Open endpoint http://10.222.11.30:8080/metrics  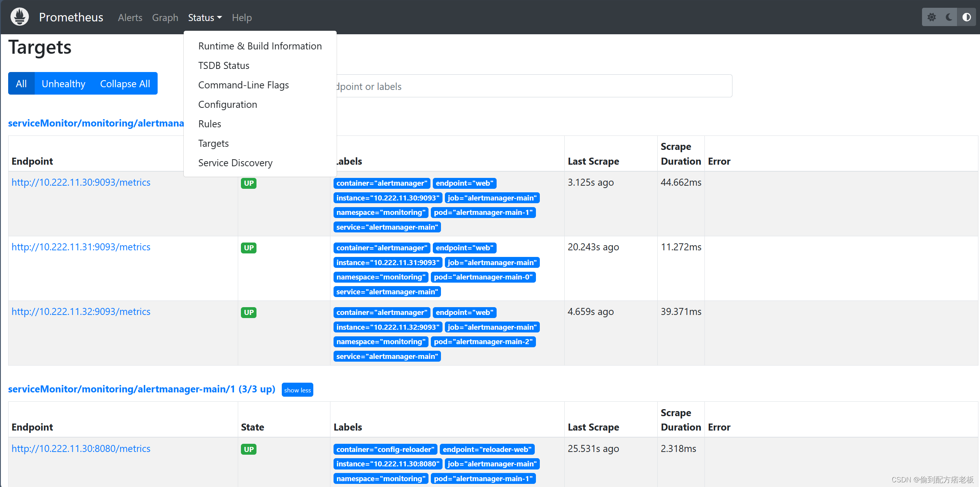point(81,448)
